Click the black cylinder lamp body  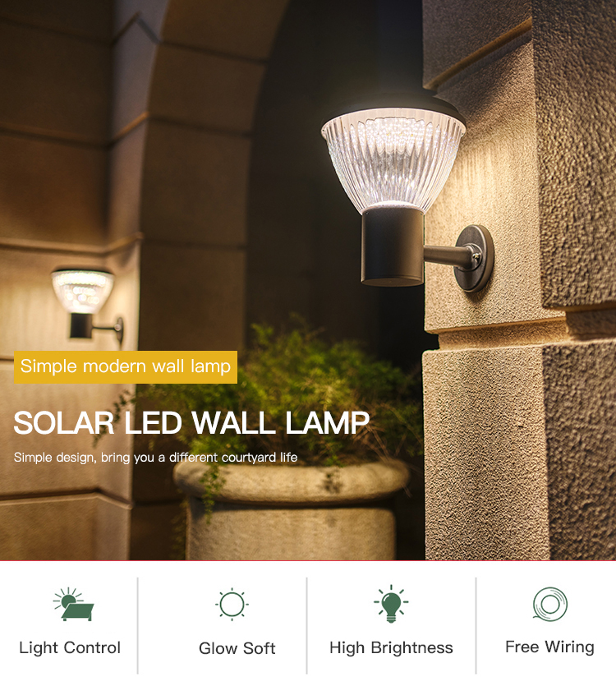[x=393, y=247]
